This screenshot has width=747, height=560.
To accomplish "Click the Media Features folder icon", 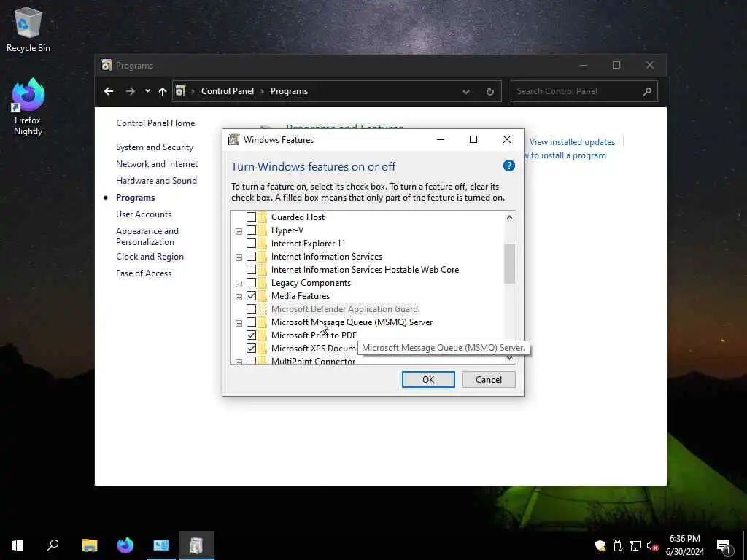I will (263, 296).
